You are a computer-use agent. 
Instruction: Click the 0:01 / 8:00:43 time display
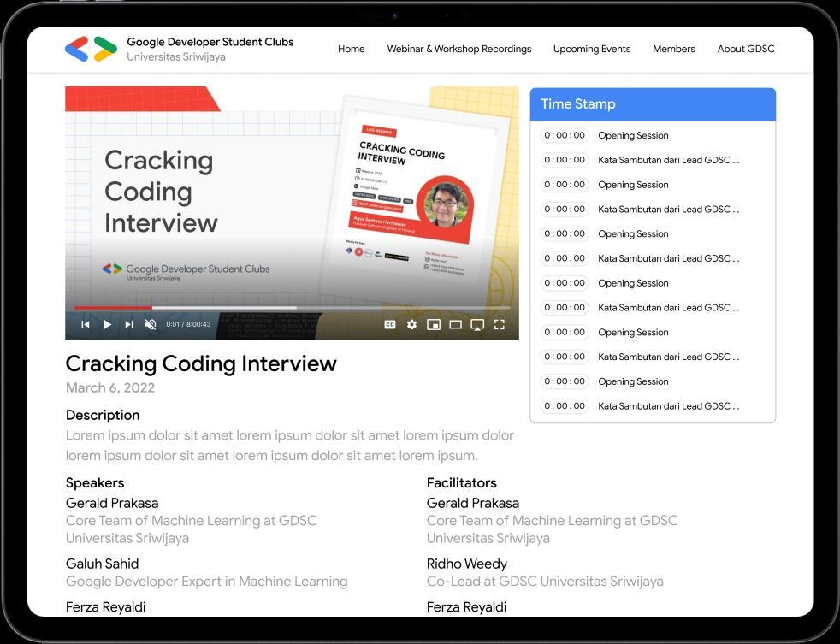tap(188, 324)
